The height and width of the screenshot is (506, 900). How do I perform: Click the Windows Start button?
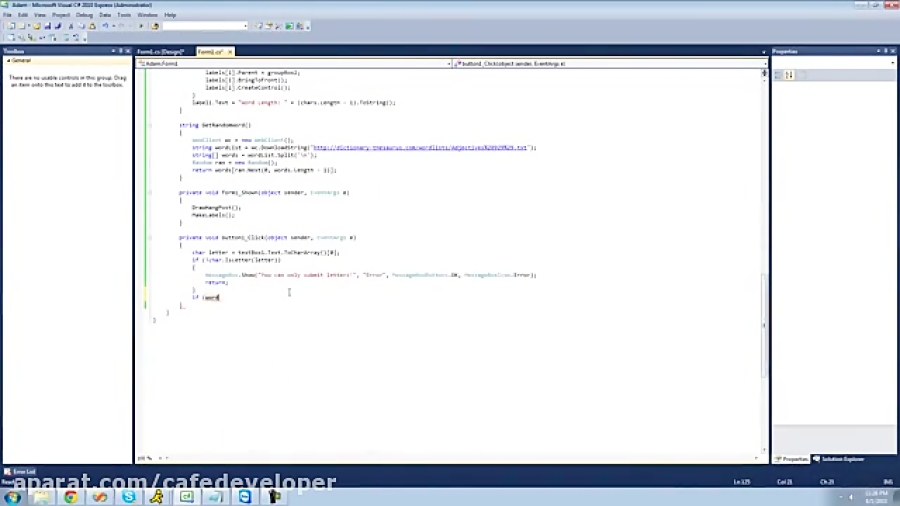click(13, 497)
